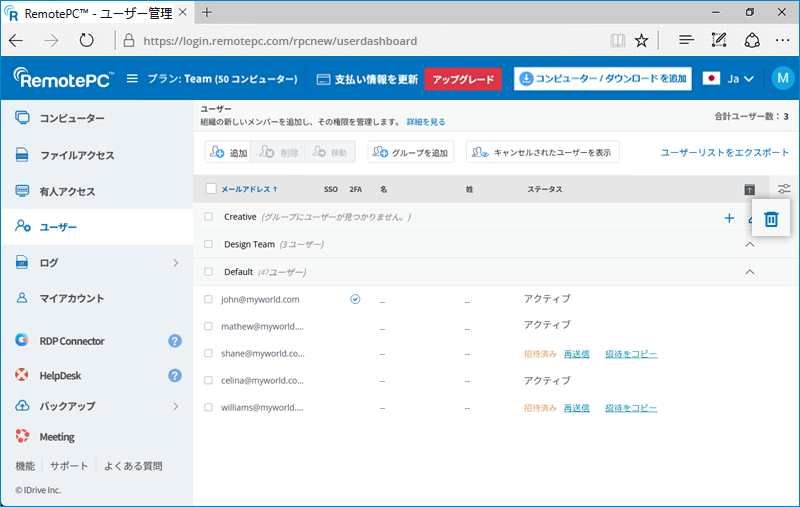Click キャンセルされたユーザーを表示 button
800x507 pixels.
543,152
